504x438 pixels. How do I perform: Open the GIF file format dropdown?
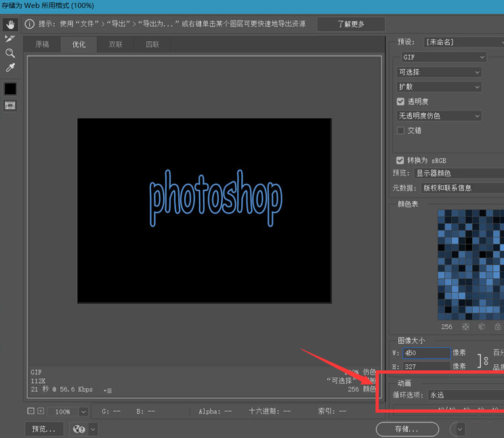click(x=442, y=57)
